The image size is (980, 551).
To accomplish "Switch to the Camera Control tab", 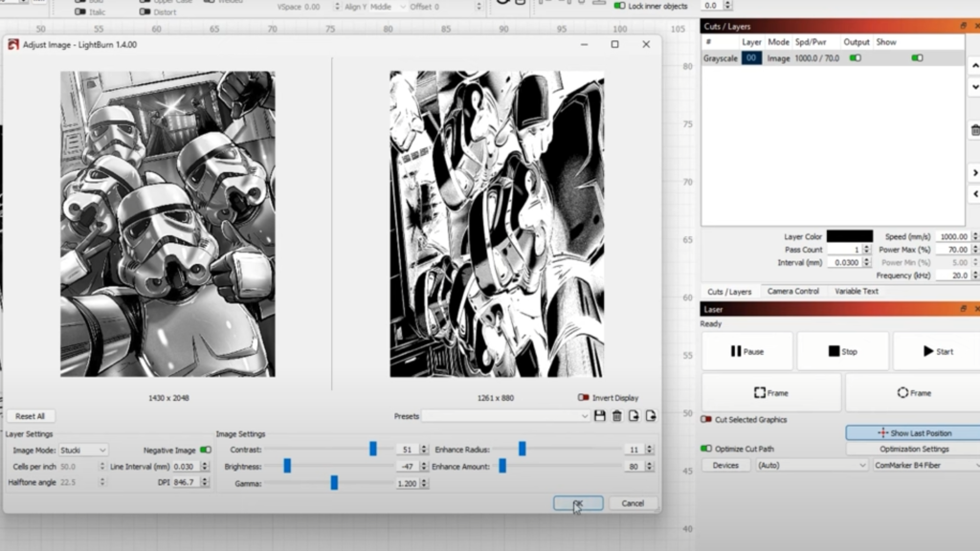I will (792, 291).
